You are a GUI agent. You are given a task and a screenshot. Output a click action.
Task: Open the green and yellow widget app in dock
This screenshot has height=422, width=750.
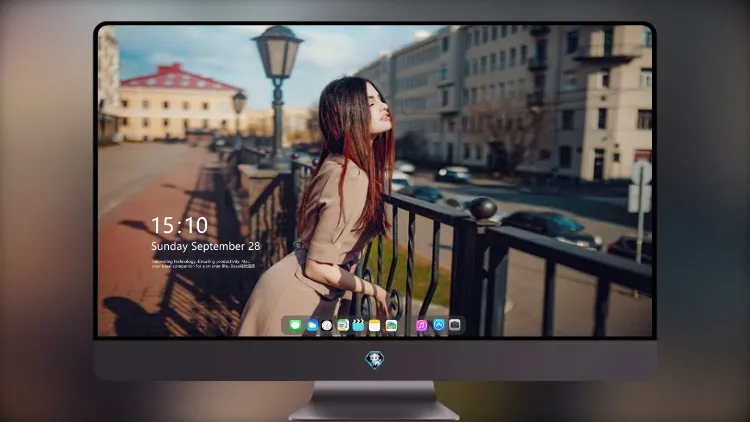[342, 325]
